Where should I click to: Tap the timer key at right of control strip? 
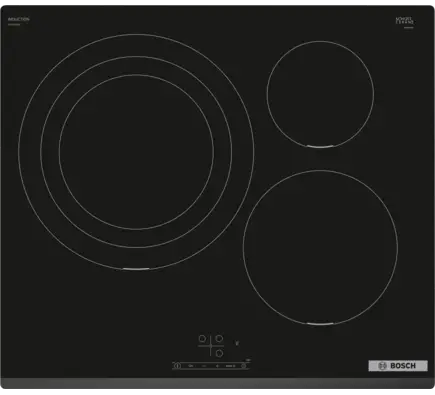click(244, 366)
